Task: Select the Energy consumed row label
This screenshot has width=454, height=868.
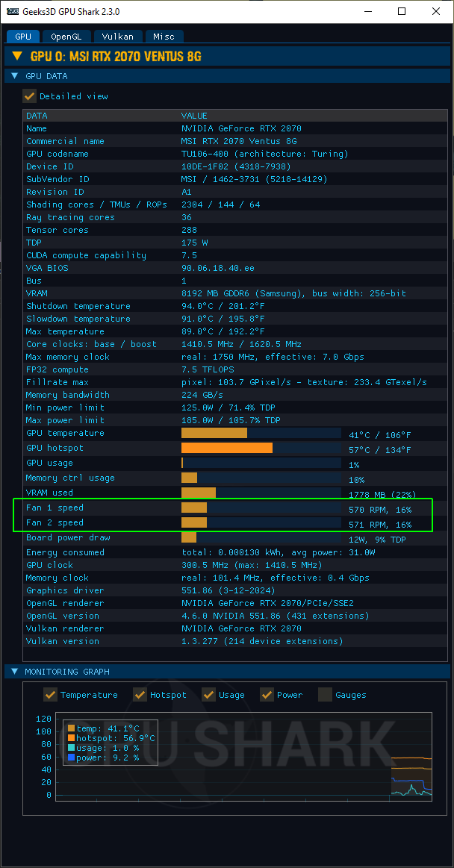Action: pos(65,552)
